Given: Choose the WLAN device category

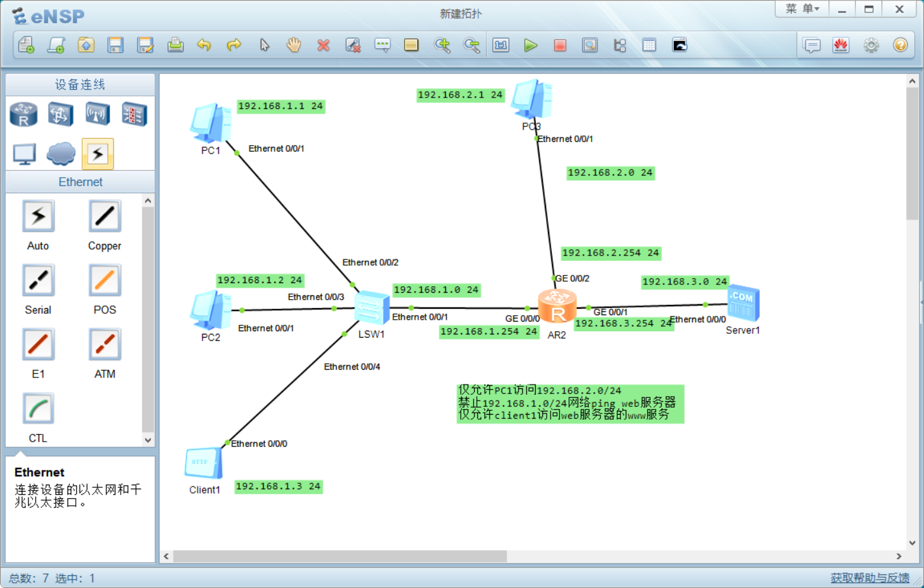Looking at the screenshot, I should pos(97,114).
